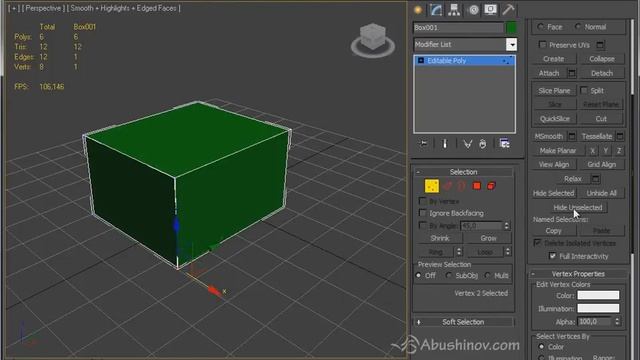This screenshot has width=640, height=360.
Task: Click the By Angle value spinner
Action: (507, 226)
